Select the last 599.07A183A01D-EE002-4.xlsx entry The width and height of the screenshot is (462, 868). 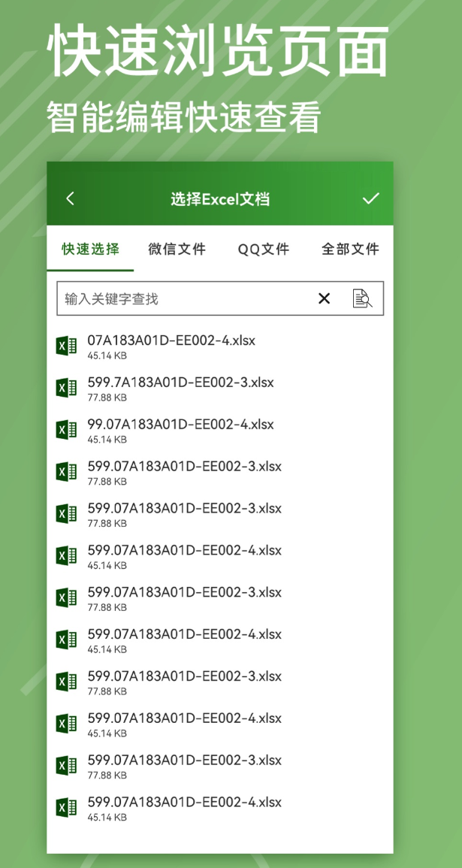[184, 803]
